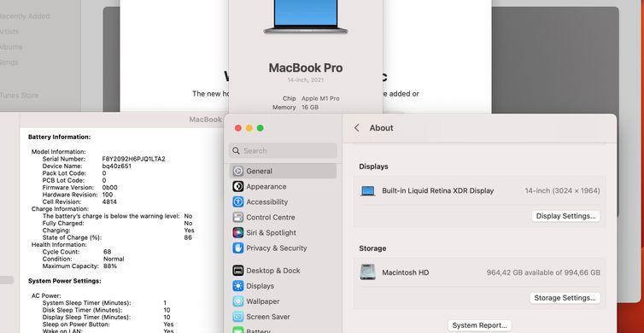Screen dimensions: 644x333
Task: Select Albums in Music sidebar
Action: click(11, 47)
